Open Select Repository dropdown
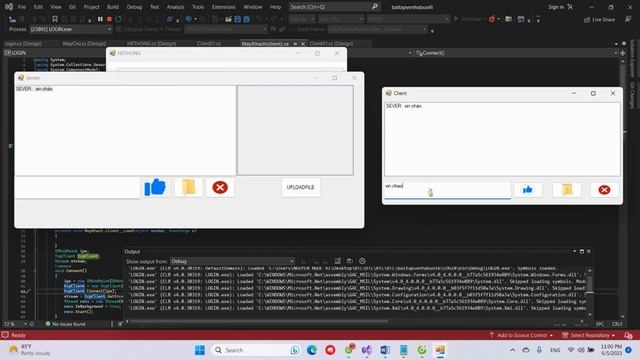640x360 pixels. 589,335
